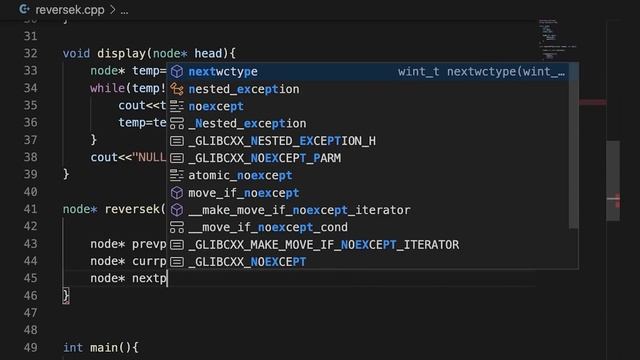The height and width of the screenshot is (360, 640).
Task: Click the suggestion list scrollbar
Action: [573, 146]
